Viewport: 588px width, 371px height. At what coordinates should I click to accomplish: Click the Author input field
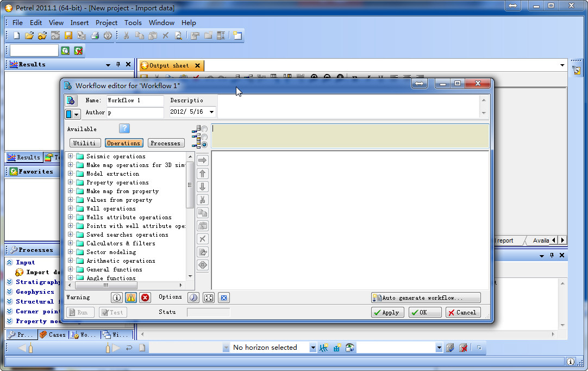pyautogui.click(x=135, y=112)
